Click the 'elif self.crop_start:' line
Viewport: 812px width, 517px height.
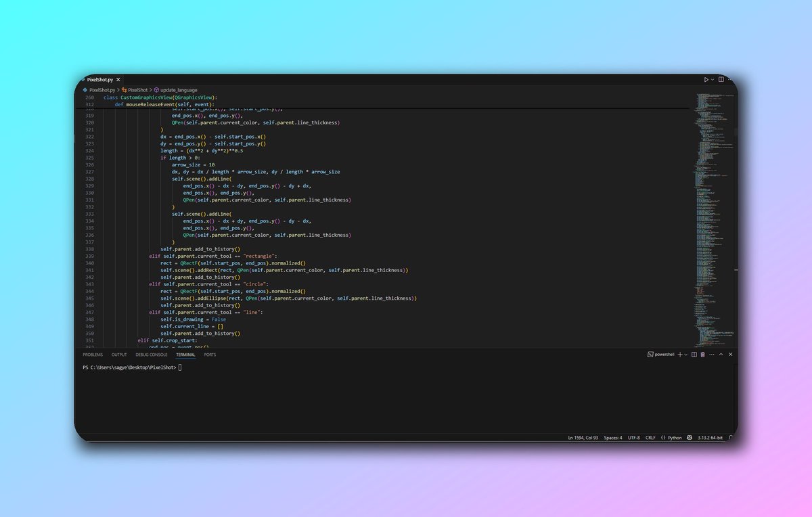click(x=168, y=340)
